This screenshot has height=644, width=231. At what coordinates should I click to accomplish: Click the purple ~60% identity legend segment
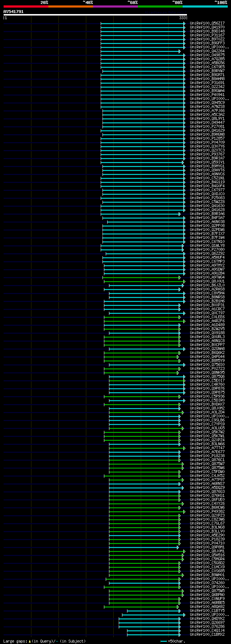[115, 6]
